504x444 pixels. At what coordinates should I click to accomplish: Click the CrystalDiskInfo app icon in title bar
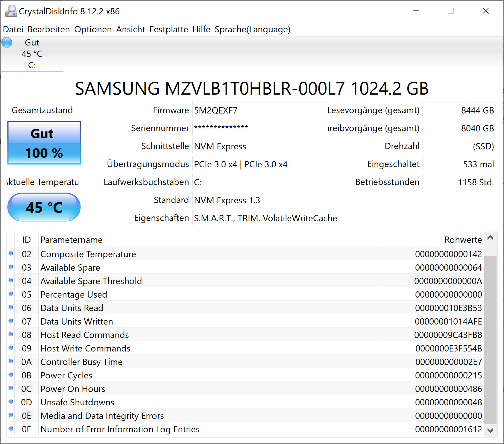[x=11, y=11]
